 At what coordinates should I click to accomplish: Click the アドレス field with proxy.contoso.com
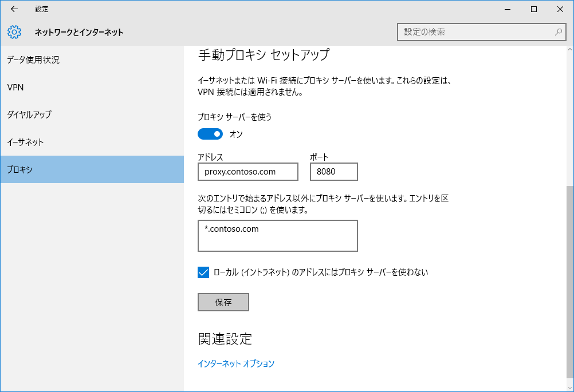(248, 172)
